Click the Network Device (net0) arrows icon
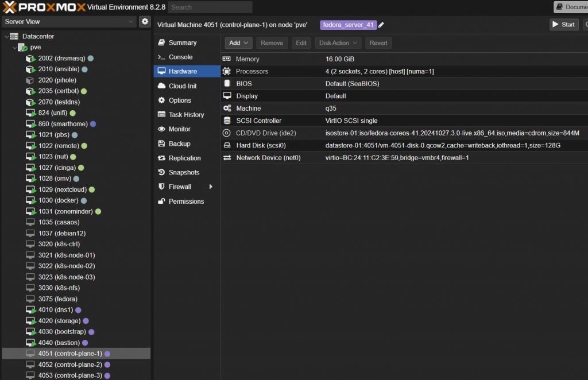The width and height of the screenshot is (588, 380). pyautogui.click(x=227, y=158)
